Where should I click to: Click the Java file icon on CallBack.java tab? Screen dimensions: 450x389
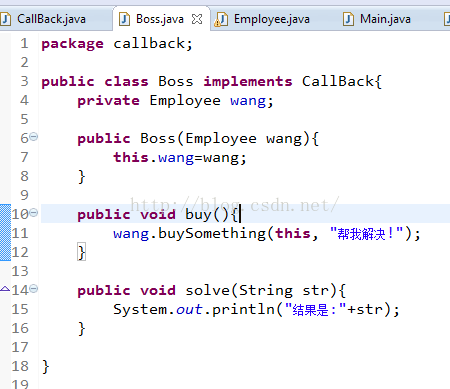[x=5, y=19]
